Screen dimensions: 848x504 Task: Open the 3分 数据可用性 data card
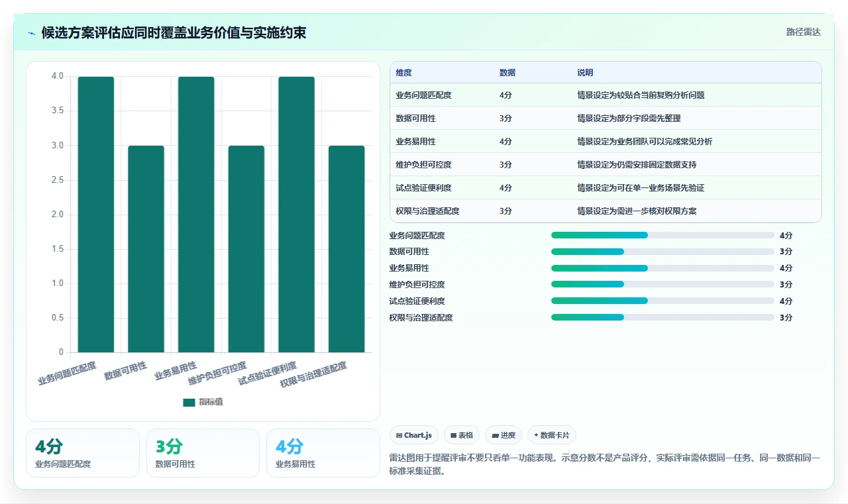203,453
